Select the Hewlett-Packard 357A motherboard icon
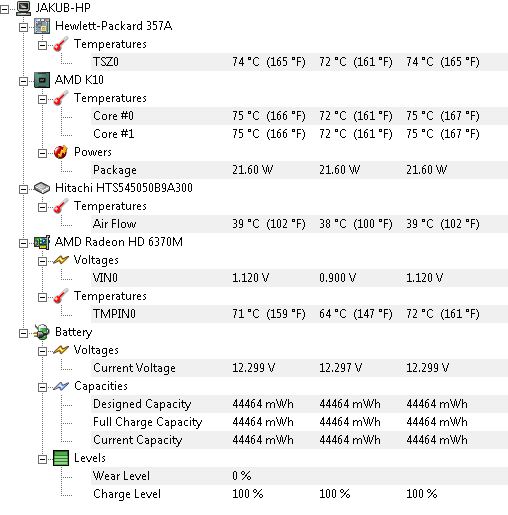 (42, 26)
